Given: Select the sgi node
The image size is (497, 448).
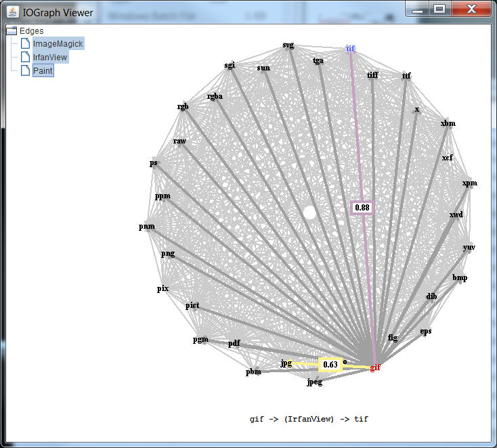Looking at the screenshot, I should click(x=230, y=66).
